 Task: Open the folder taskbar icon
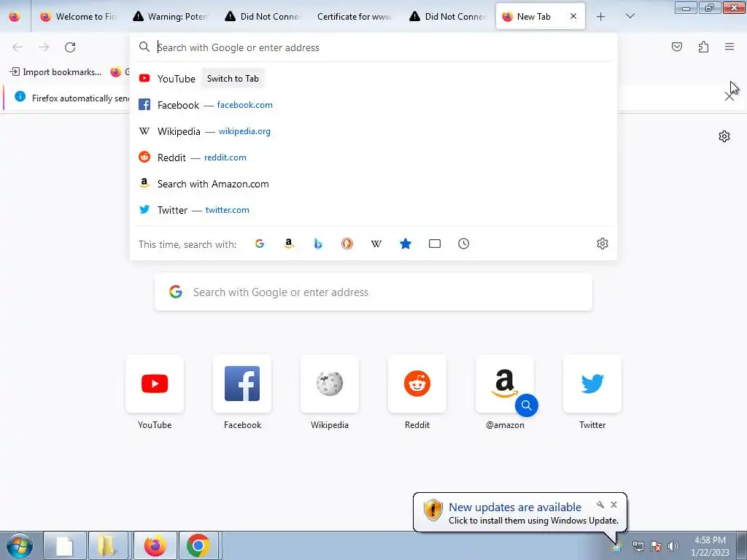pyautogui.click(x=108, y=545)
